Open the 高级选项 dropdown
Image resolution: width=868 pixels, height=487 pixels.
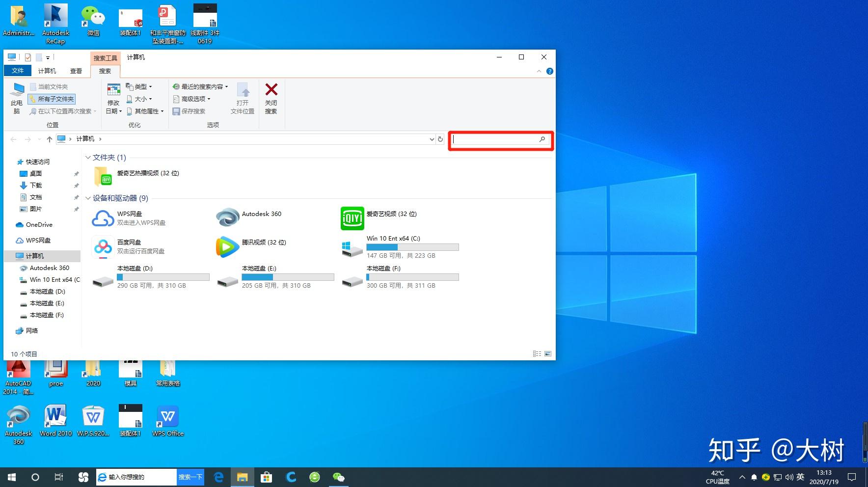[191, 99]
